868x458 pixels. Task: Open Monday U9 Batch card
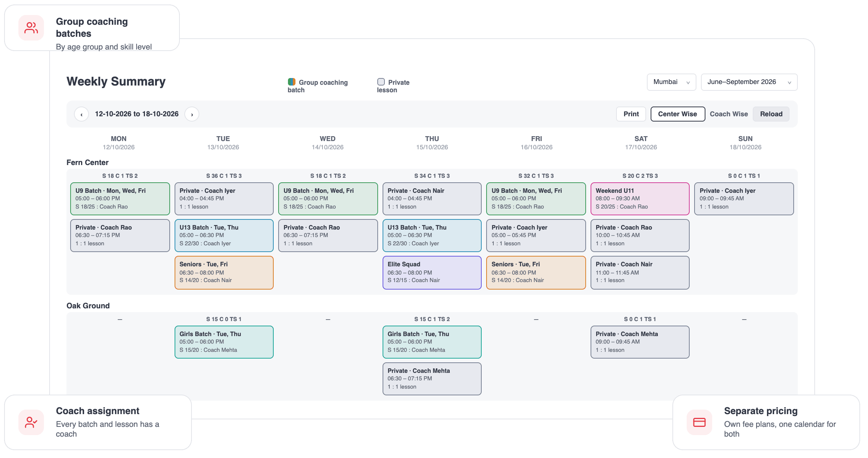(120, 199)
